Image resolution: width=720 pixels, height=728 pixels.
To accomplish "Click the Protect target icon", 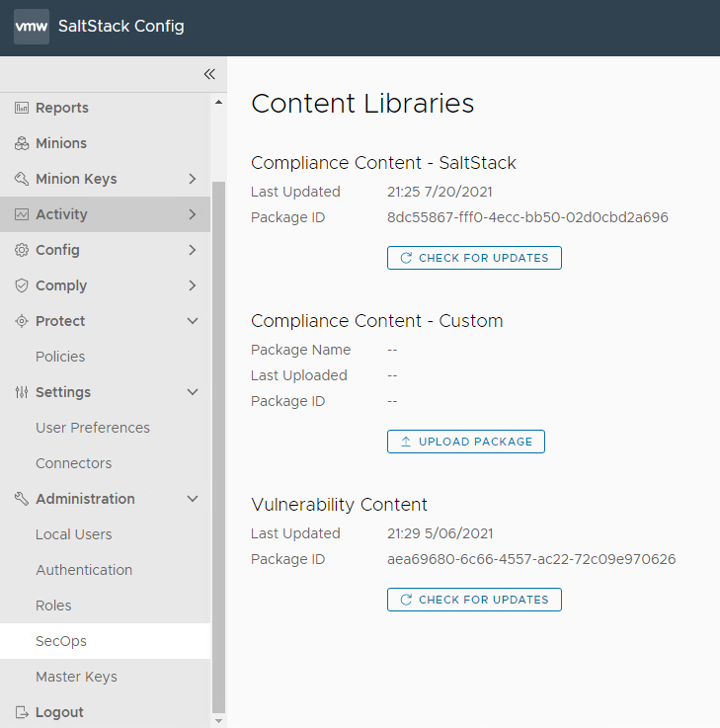I will pyautogui.click(x=22, y=321).
